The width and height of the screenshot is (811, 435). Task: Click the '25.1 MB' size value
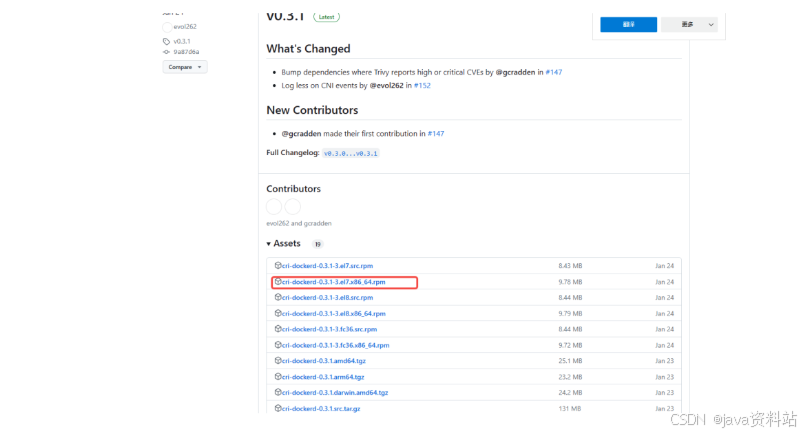[x=570, y=361]
